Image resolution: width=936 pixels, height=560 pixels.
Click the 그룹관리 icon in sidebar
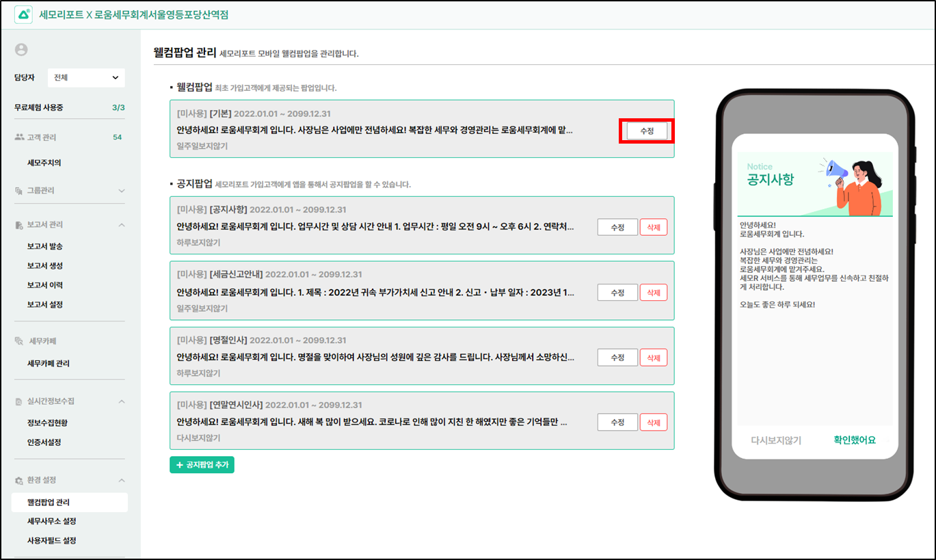point(19,191)
